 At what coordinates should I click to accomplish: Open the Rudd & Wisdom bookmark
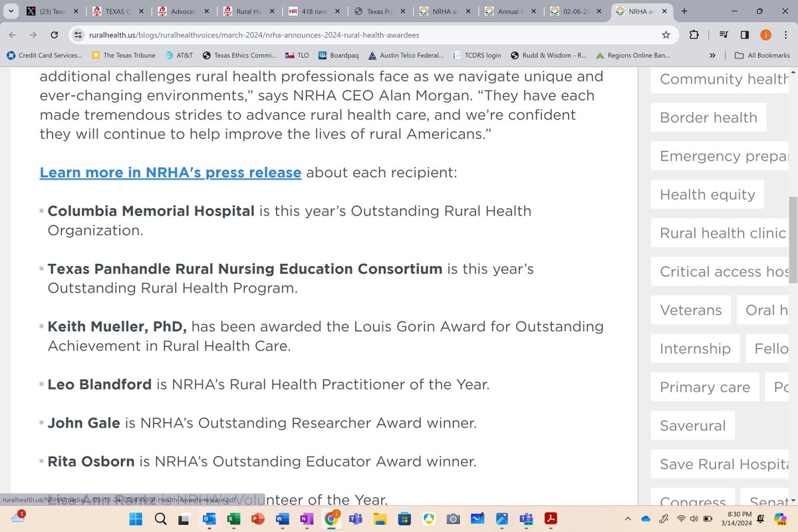[x=548, y=55]
